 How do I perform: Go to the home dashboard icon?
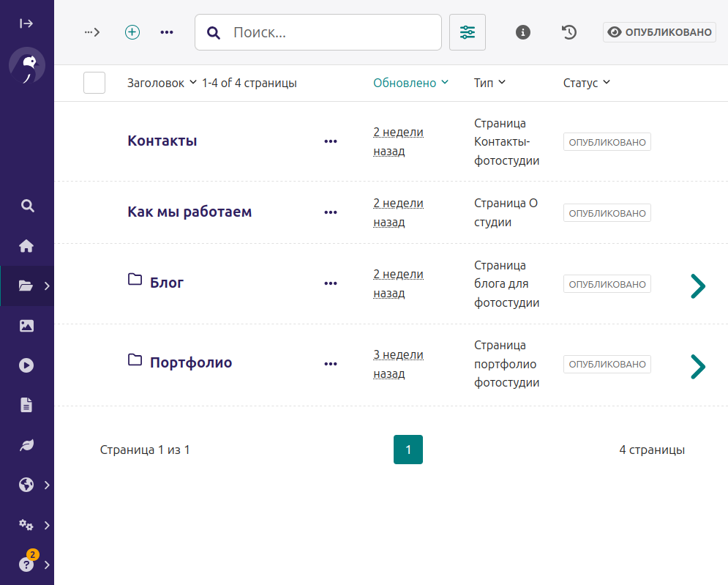[x=26, y=245]
